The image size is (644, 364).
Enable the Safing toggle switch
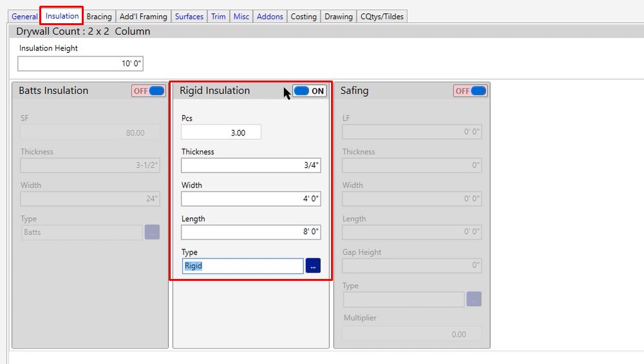click(470, 91)
